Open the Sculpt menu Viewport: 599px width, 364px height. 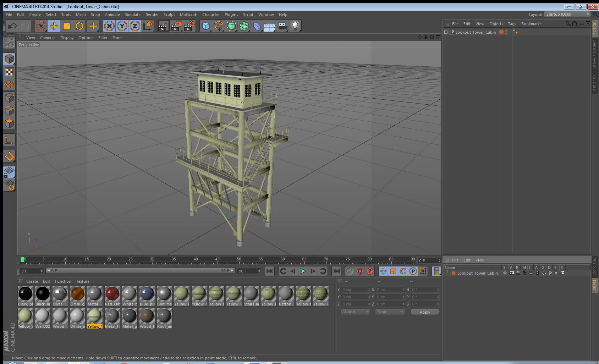pyautogui.click(x=169, y=15)
